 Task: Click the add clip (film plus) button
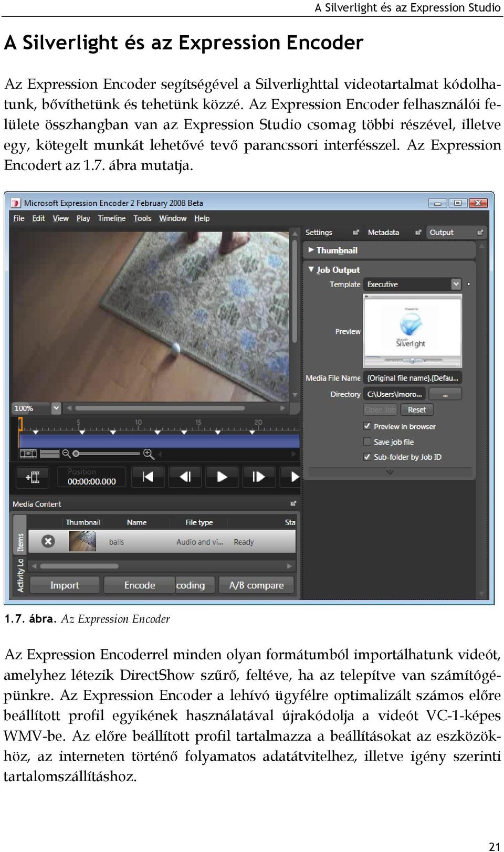(x=32, y=477)
